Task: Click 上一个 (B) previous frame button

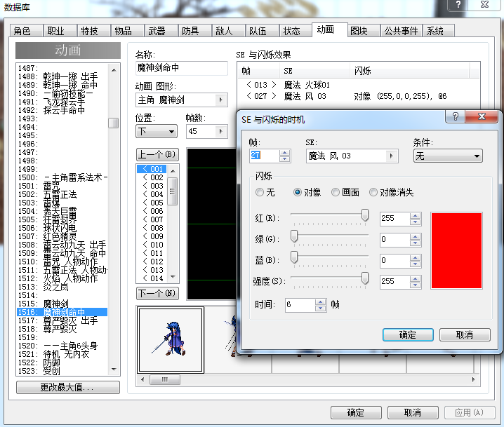Action: tap(157, 154)
